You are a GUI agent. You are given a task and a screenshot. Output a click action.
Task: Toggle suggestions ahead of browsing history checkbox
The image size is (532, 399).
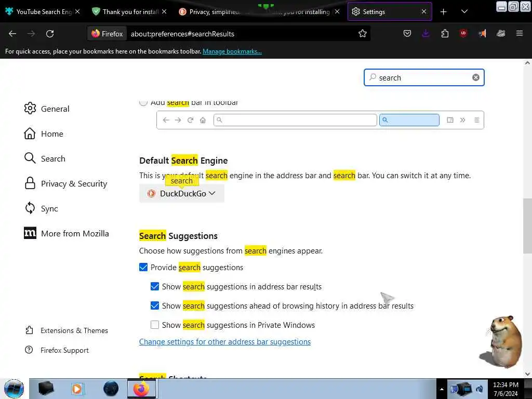(x=155, y=305)
